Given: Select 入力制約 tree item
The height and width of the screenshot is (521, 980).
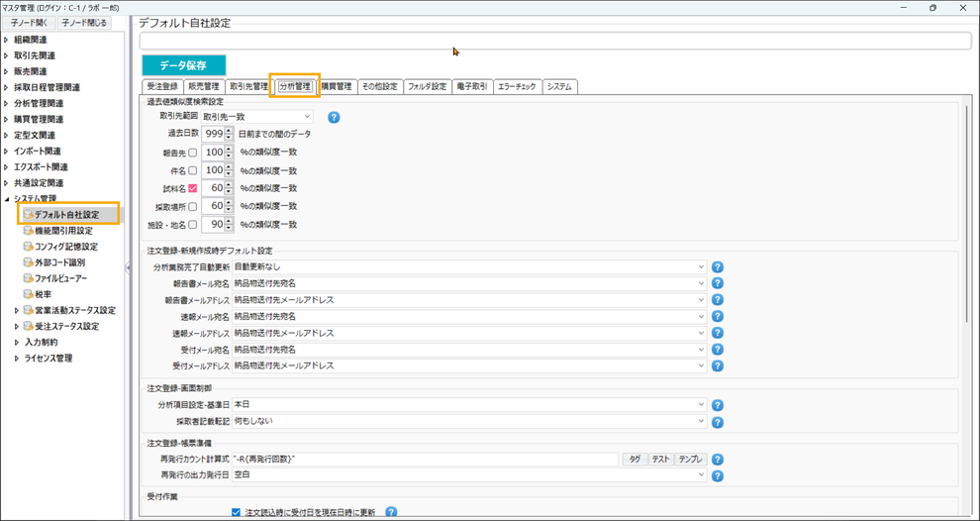Looking at the screenshot, I should pyautogui.click(x=42, y=342).
